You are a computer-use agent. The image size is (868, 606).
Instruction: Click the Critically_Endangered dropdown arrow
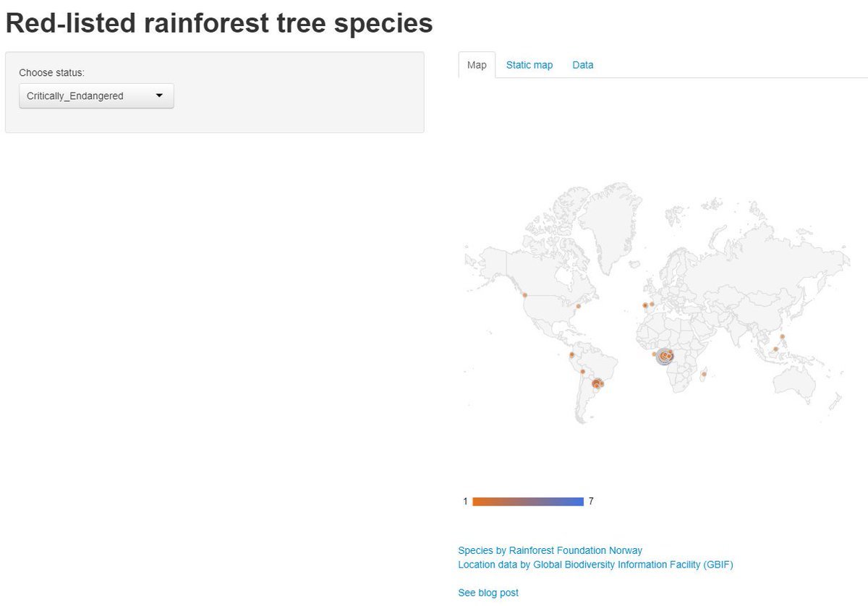point(159,95)
